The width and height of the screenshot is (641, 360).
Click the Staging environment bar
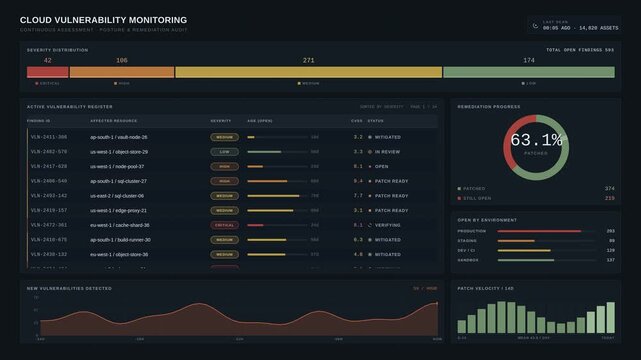[x=546, y=241]
